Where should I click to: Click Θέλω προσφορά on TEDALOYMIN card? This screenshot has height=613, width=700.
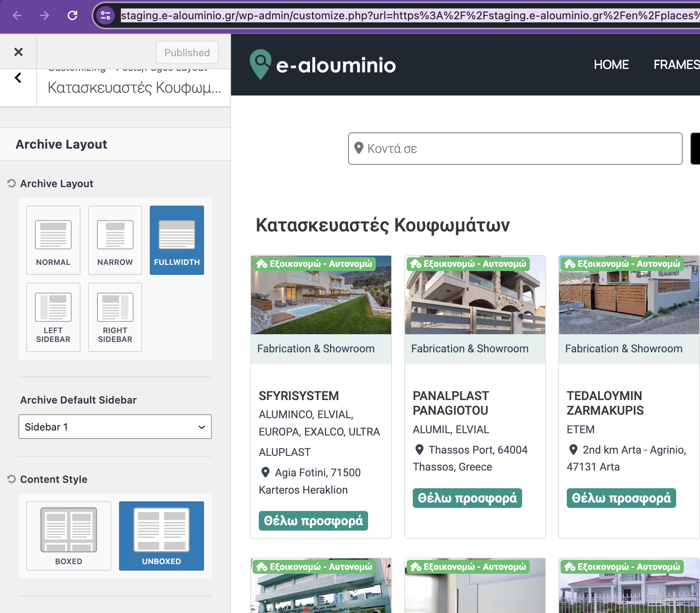[x=621, y=498]
